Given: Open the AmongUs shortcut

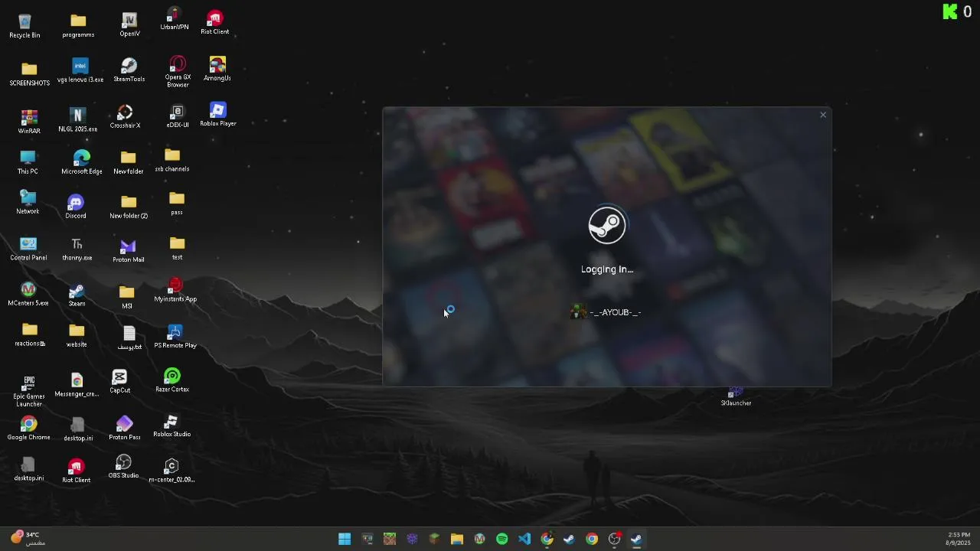Looking at the screenshot, I should point(217,69).
